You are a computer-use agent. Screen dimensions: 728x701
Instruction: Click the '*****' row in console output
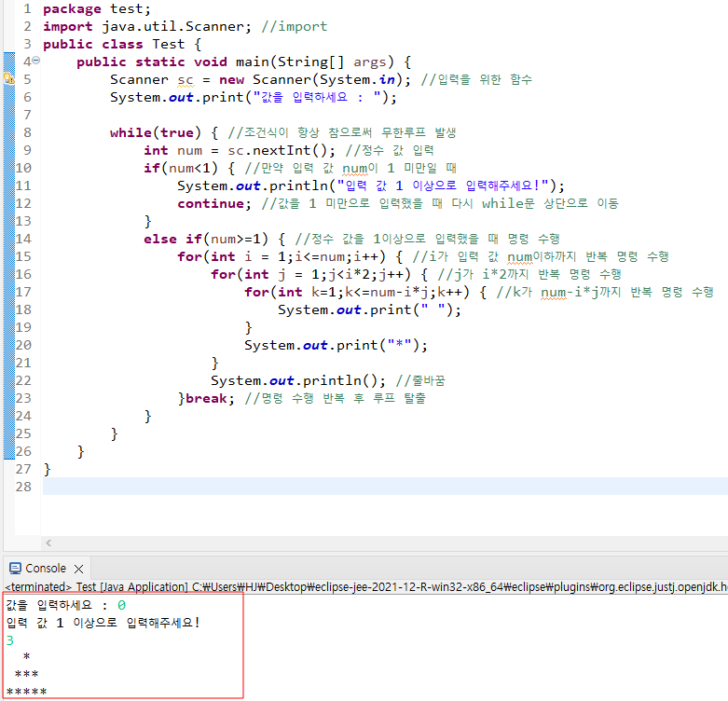click(x=26, y=692)
